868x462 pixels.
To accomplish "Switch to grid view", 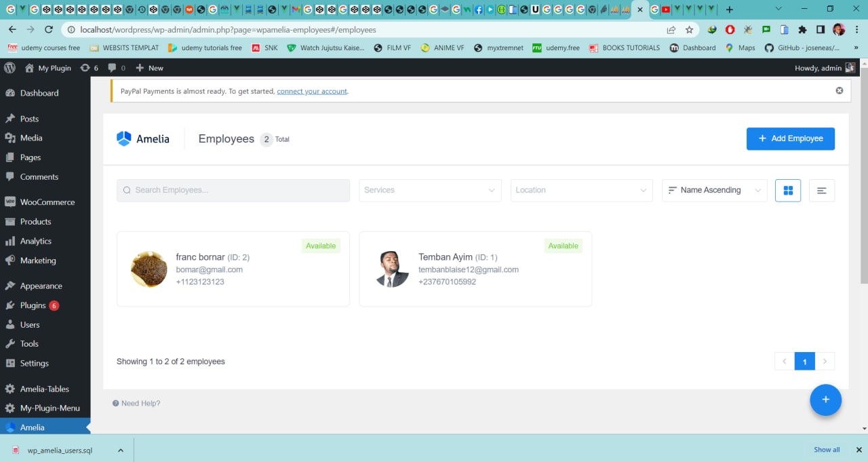I will click(788, 191).
